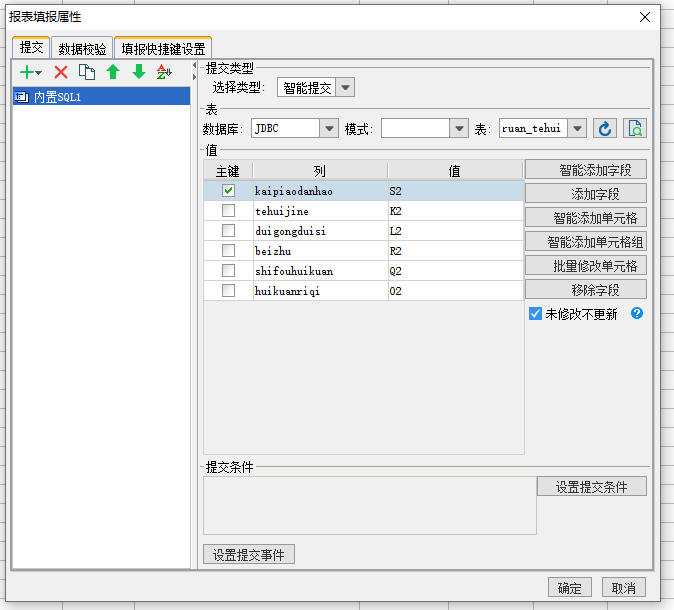This screenshot has width=674, height=610.
Task: Click the 值 column header
Action: click(x=455, y=171)
